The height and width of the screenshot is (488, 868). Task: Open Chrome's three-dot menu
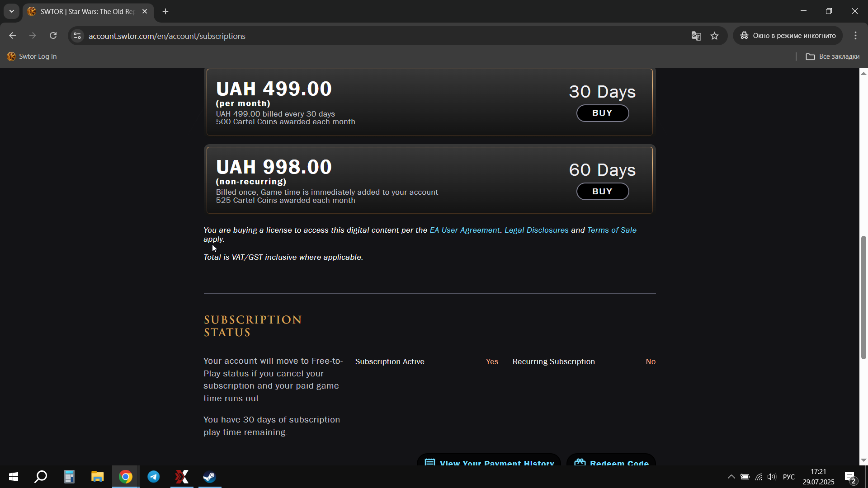(855, 36)
